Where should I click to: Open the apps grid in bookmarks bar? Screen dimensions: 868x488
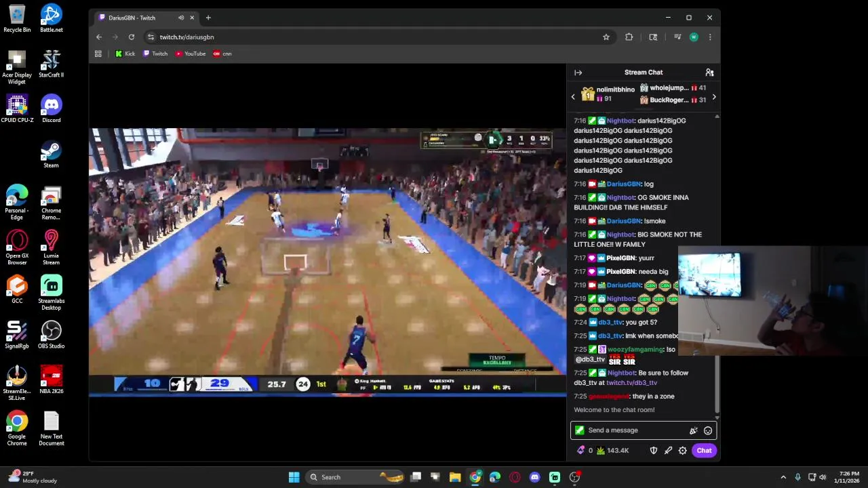98,54
